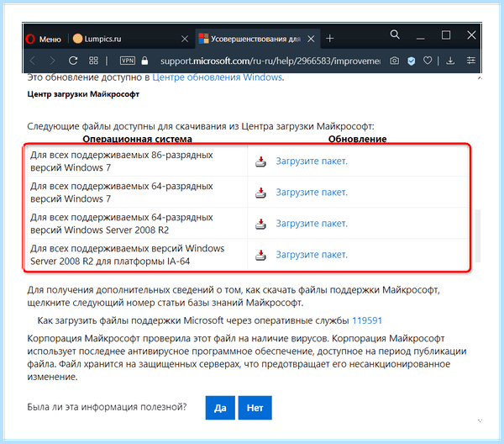Click Загрузите пакет for 64-разрядных Server 2008 R2
The height and width of the screenshot is (444, 504).
click(312, 224)
